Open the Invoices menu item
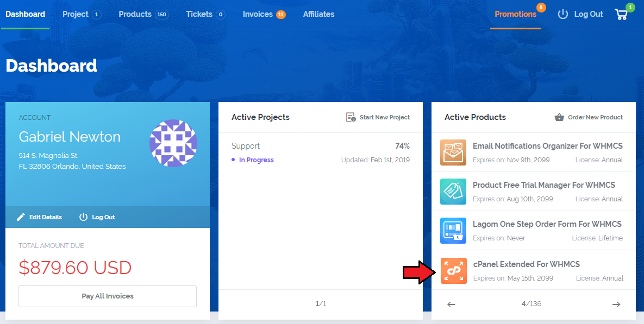 tap(258, 14)
